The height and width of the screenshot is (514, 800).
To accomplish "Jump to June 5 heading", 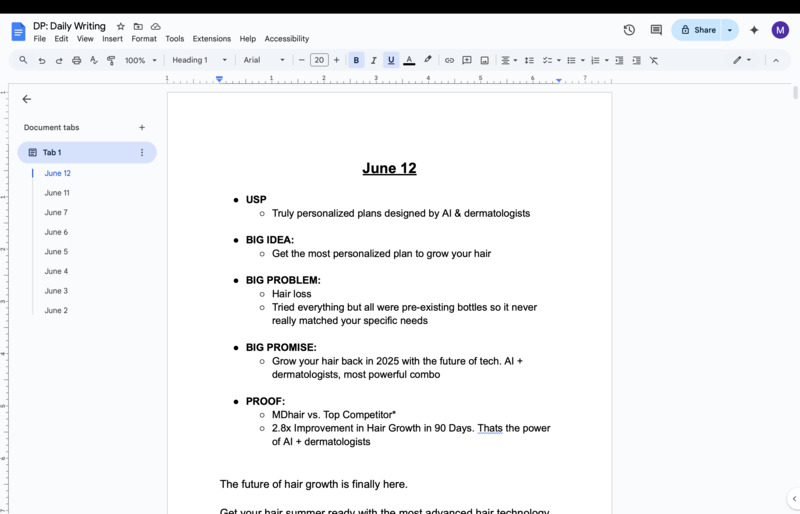I will coord(56,252).
